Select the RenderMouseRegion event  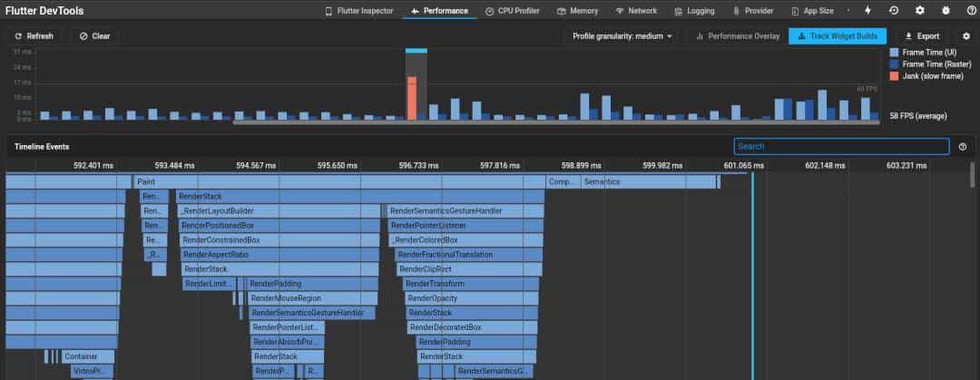pyautogui.click(x=314, y=298)
